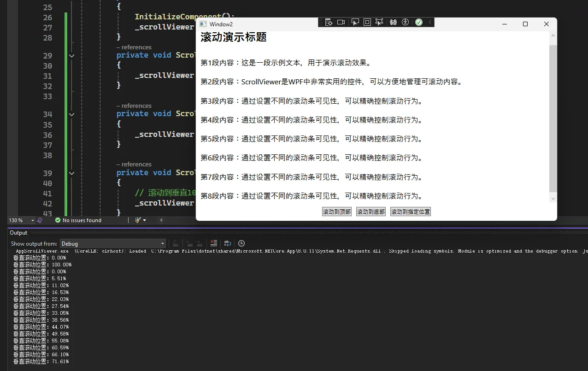Clear all text in Output pane
588x371 pixels.
coord(213,243)
